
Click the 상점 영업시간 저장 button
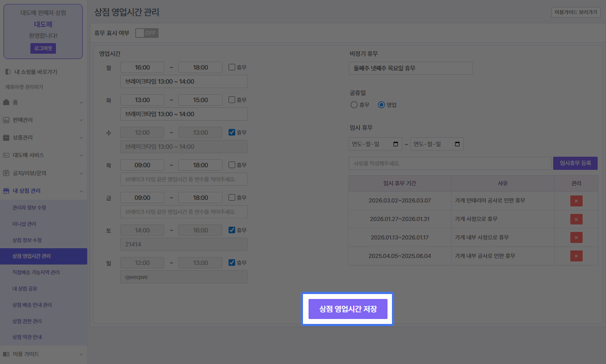click(x=347, y=309)
